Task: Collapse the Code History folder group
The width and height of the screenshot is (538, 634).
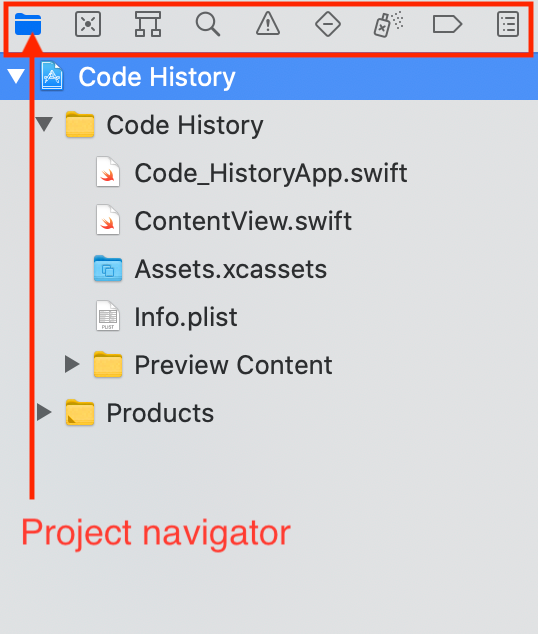Action: [x=44, y=124]
